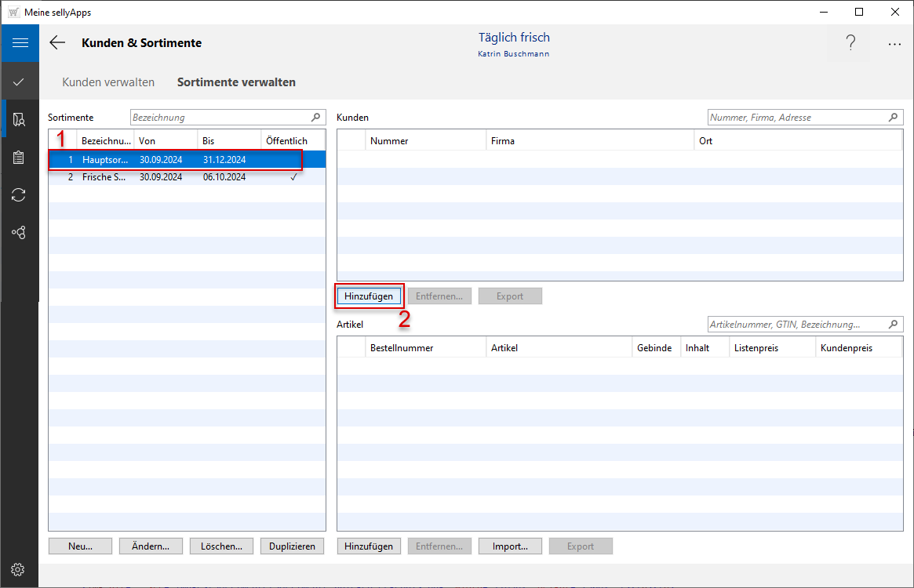914x588 pixels.
Task: Click the Duplizieren button
Action: (x=292, y=546)
